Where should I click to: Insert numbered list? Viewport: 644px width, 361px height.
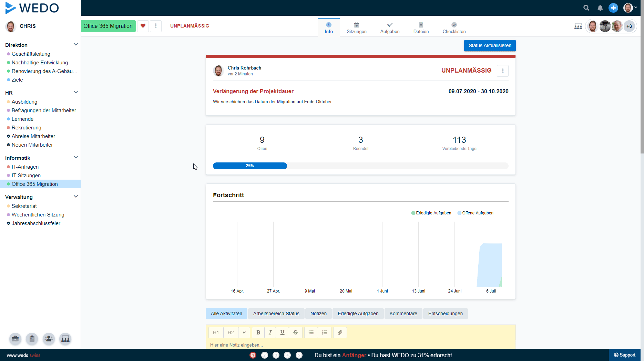[325, 332]
